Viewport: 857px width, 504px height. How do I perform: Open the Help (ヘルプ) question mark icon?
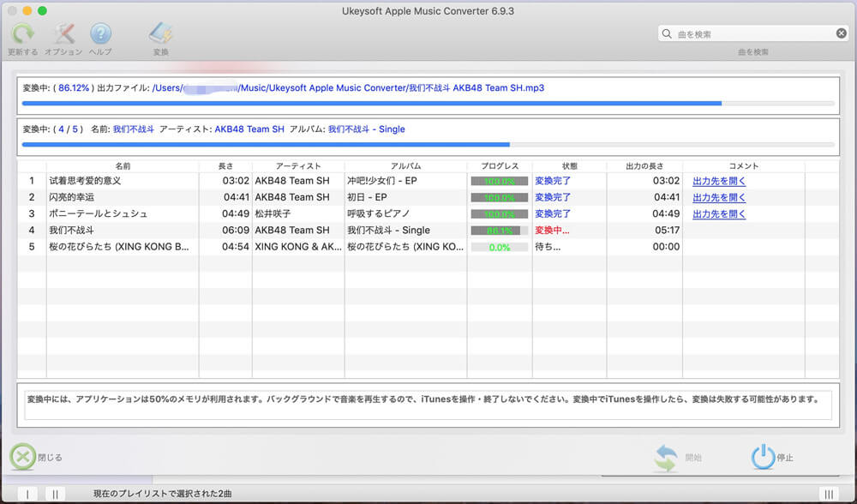pos(100,34)
